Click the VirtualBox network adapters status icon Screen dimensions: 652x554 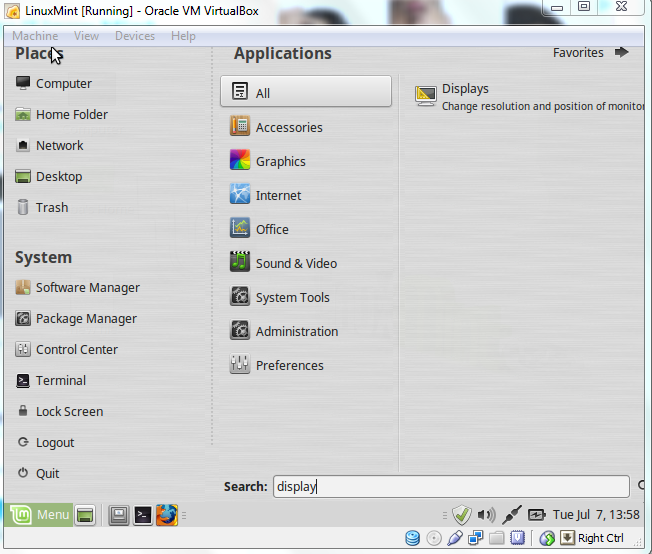pos(476,538)
